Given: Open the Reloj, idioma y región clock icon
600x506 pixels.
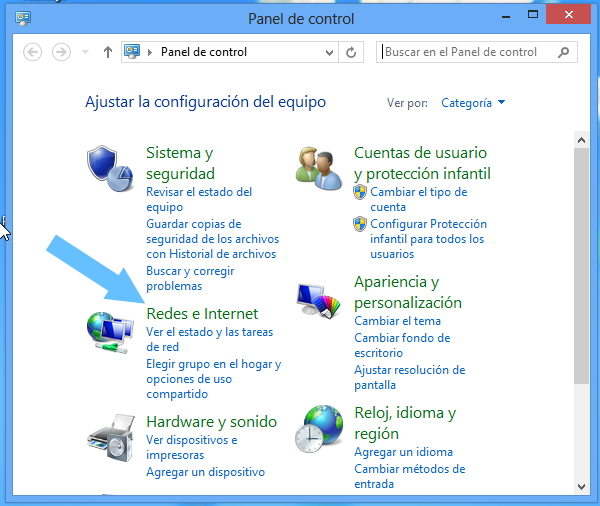Looking at the screenshot, I should pyautogui.click(x=319, y=429).
